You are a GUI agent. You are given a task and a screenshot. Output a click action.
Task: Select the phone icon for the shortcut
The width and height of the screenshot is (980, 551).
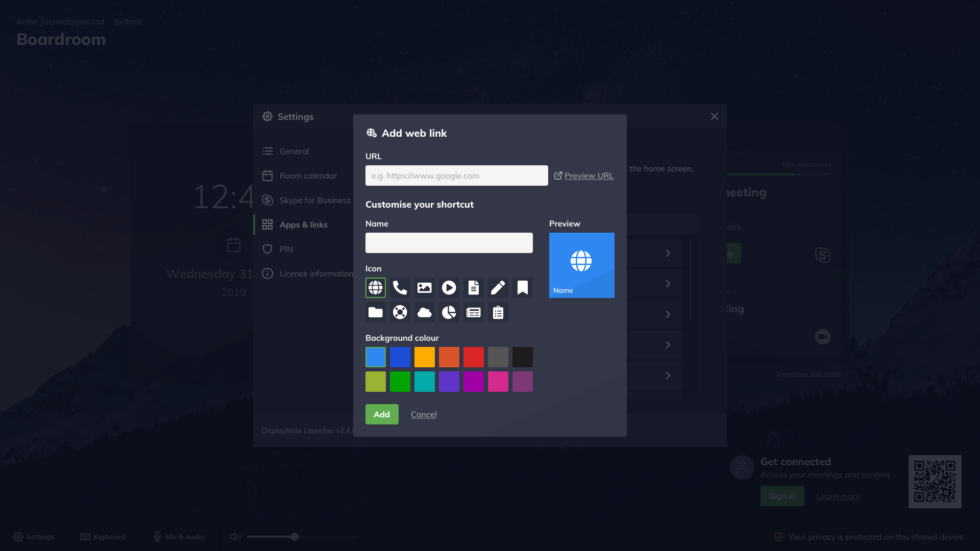pyautogui.click(x=400, y=287)
